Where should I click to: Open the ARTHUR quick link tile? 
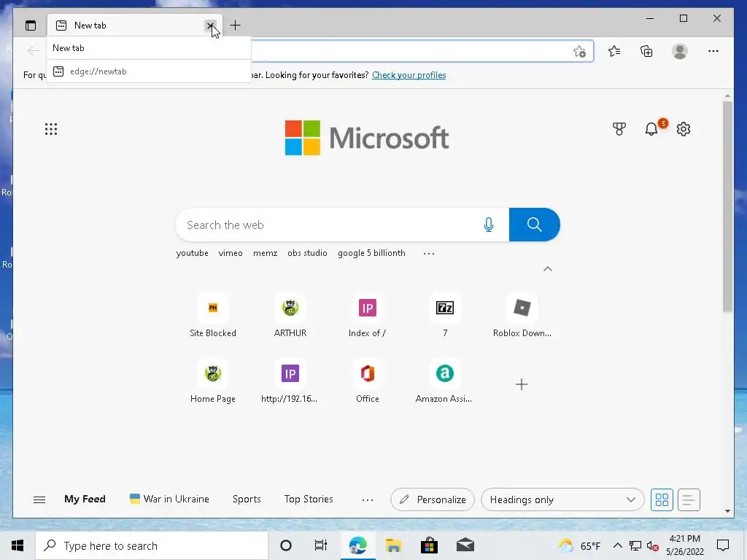[290, 316]
